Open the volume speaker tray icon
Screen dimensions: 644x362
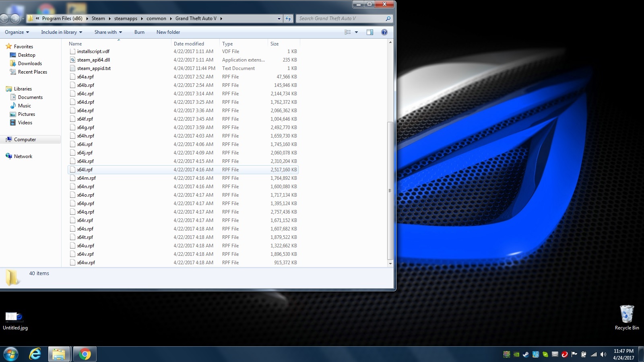tap(603, 354)
